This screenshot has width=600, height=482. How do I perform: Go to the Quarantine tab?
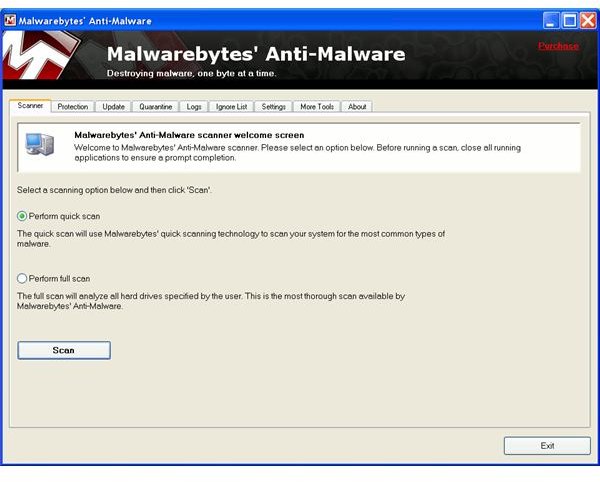(155, 107)
